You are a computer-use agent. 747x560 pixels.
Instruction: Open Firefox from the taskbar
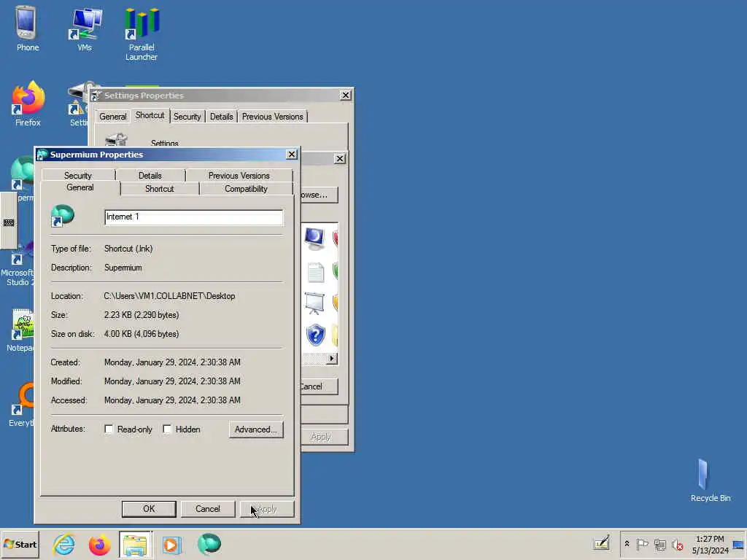tap(99, 544)
